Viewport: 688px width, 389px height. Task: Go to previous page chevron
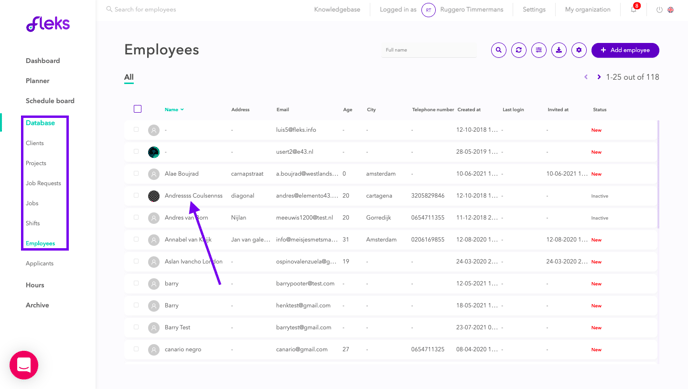[586, 77]
